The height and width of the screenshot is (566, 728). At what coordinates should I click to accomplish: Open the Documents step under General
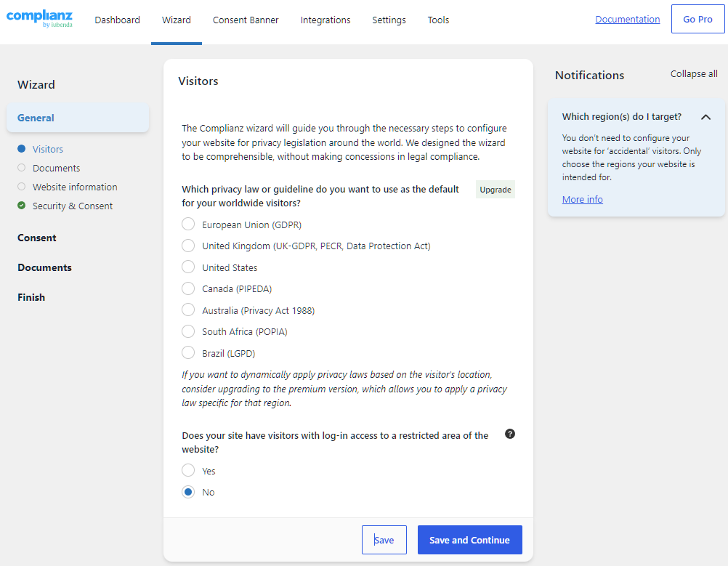point(56,168)
